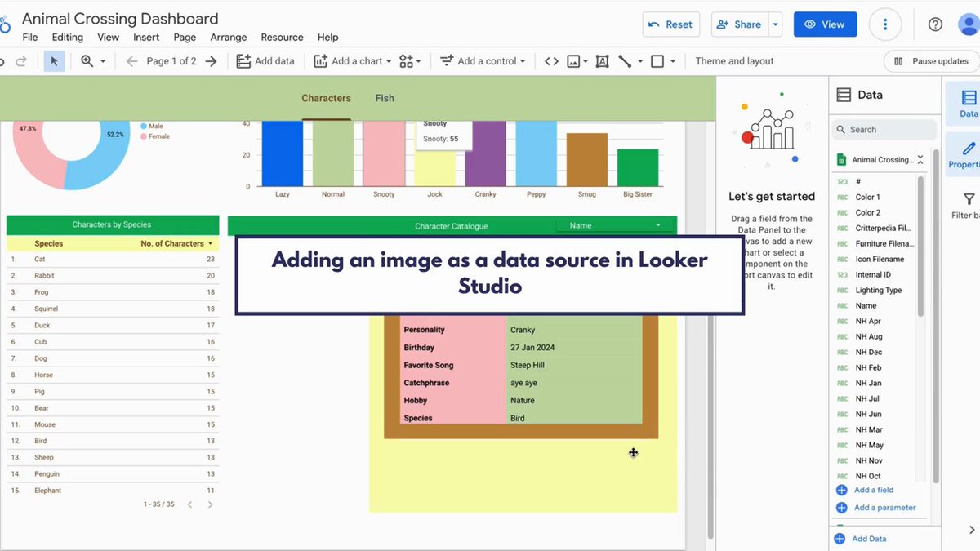Click the purple Cranky bar
980x551 pixels.
(486, 153)
